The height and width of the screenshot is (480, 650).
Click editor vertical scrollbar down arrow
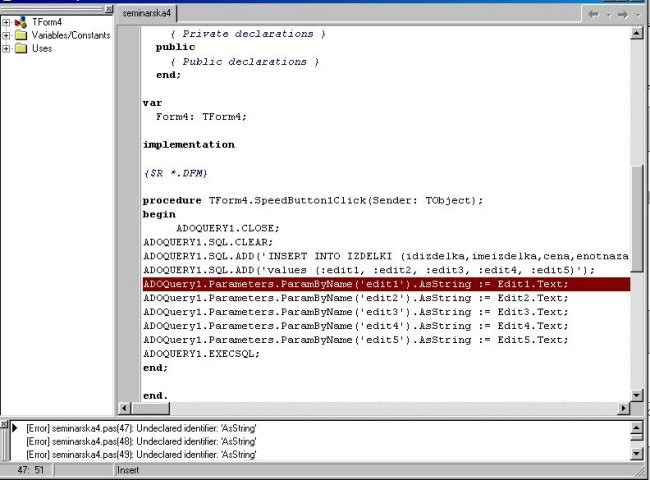636,395
